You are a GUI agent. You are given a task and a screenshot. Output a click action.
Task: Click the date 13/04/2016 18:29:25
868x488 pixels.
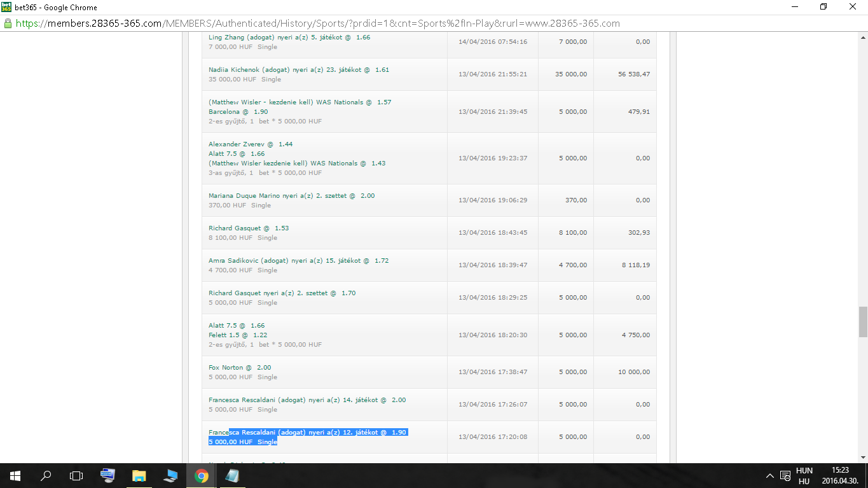493,298
